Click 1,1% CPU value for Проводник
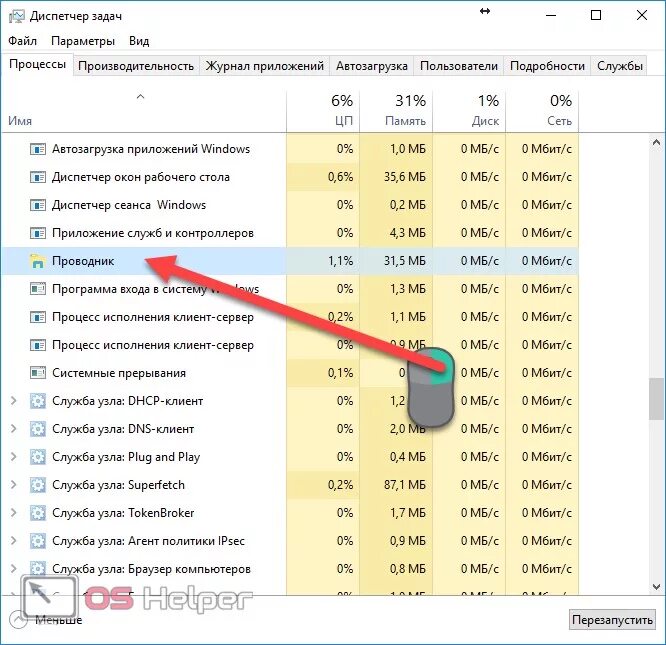The width and height of the screenshot is (666, 645). pos(341,261)
